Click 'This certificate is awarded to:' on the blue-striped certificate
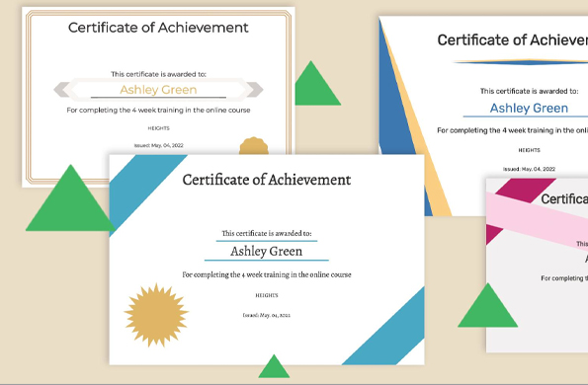588x385 pixels. (x=267, y=233)
